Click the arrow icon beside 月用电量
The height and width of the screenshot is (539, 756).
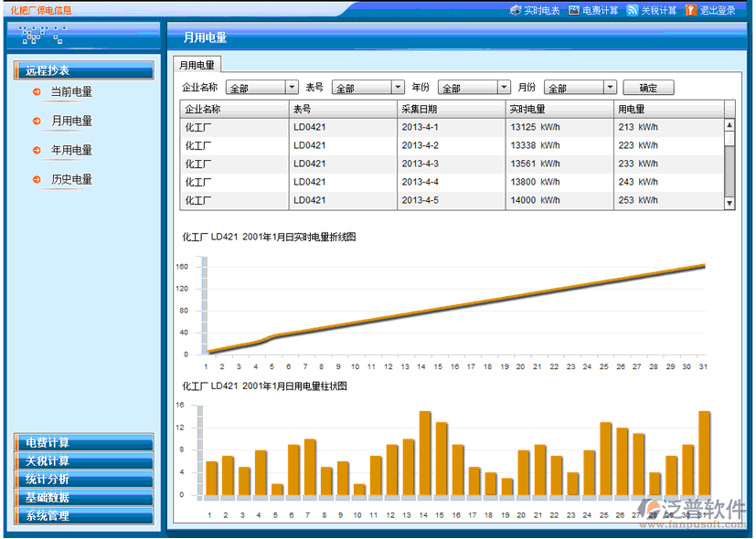37,122
